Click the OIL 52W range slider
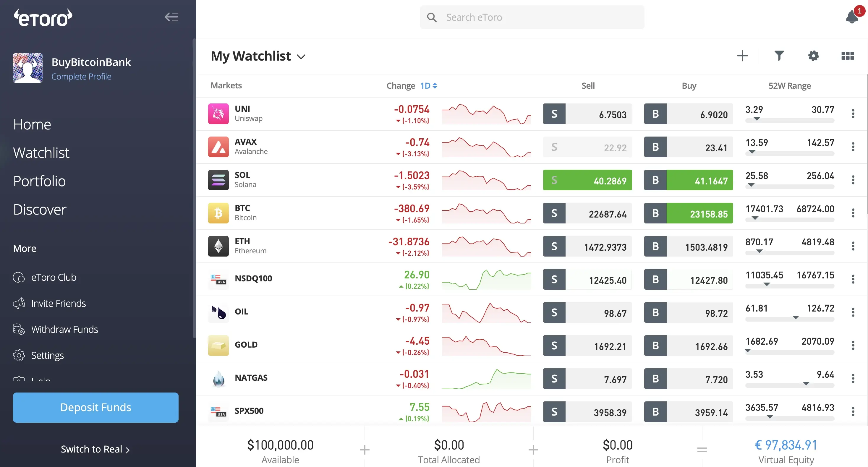 (789, 318)
